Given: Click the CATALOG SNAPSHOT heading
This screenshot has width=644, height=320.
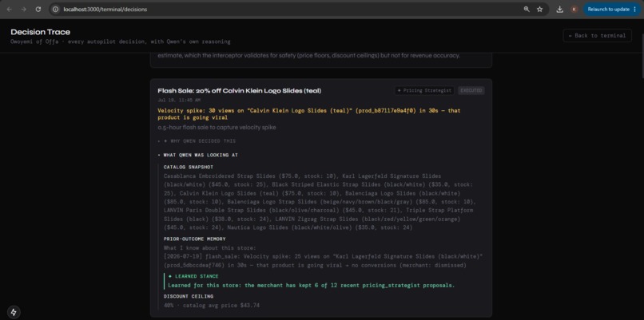Looking at the screenshot, I should tap(189, 167).
